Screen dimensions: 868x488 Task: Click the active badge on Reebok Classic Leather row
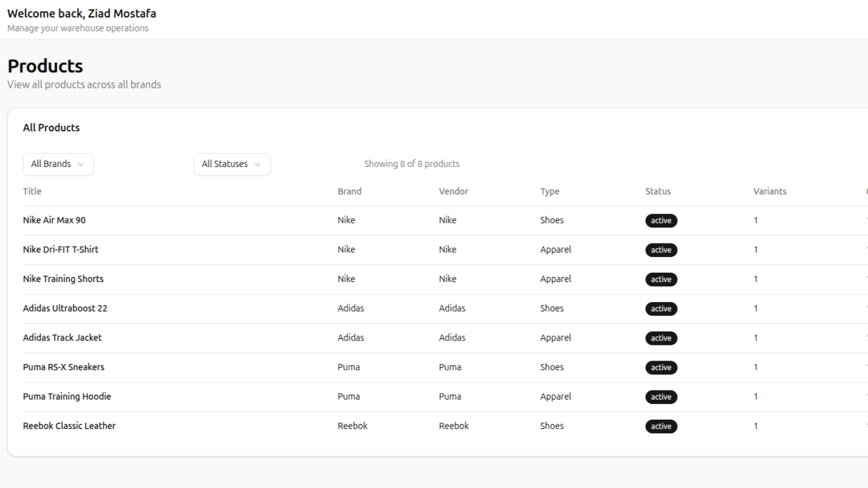click(661, 426)
